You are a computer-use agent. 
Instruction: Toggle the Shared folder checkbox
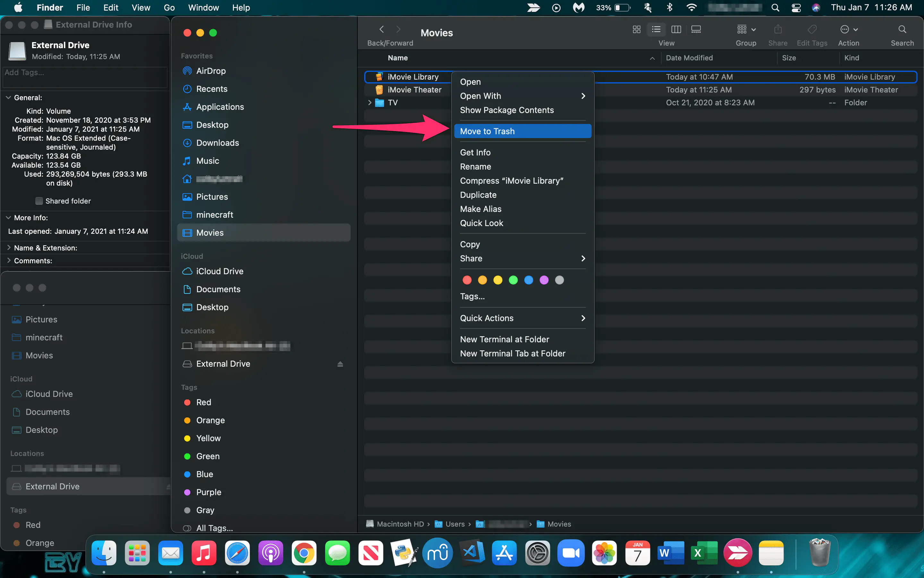coord(39,201)
